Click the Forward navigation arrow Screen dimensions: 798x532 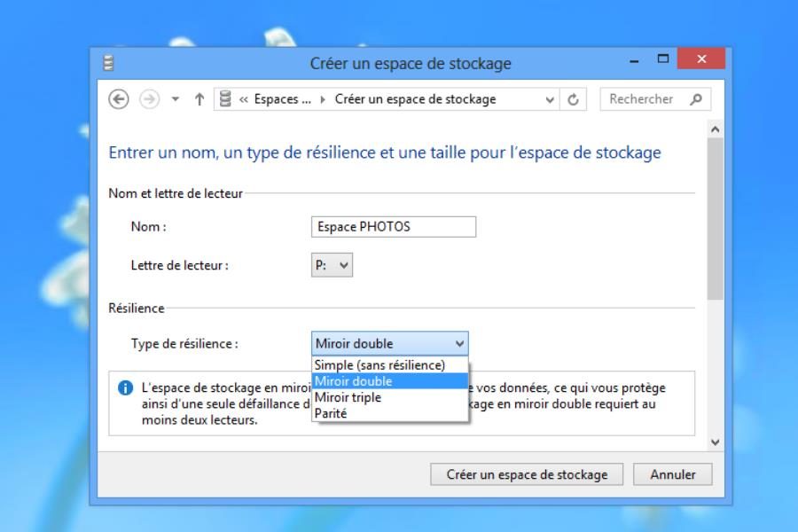pos(149,99)
